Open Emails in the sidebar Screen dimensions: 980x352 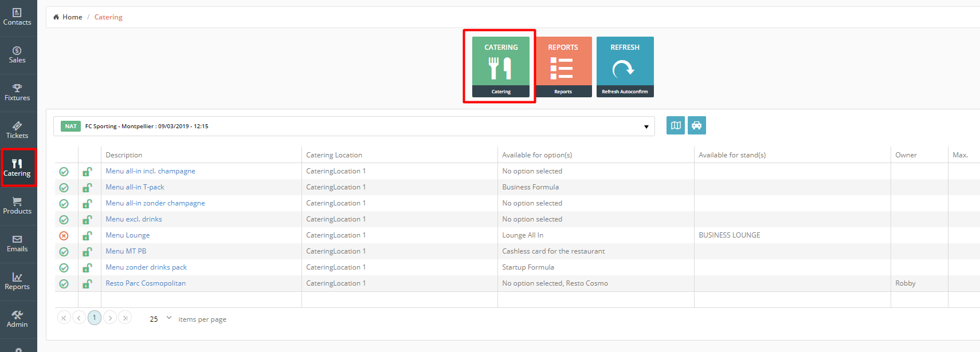[x=17, y=244]
